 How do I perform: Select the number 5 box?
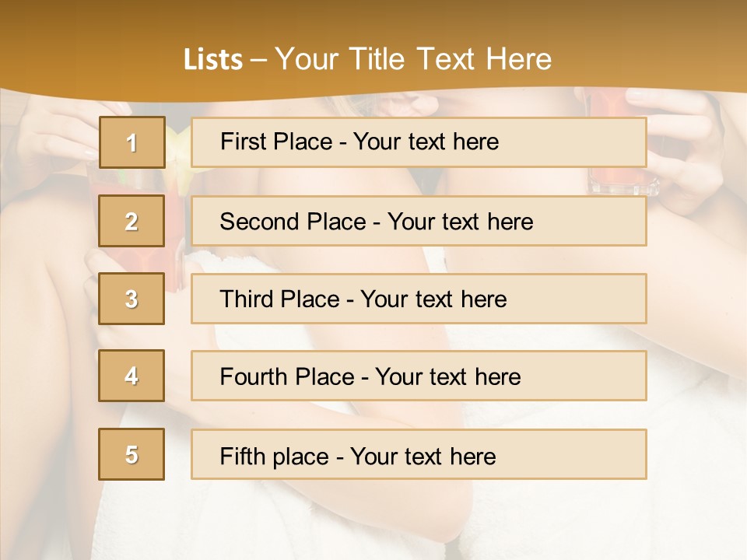[132, 454]
